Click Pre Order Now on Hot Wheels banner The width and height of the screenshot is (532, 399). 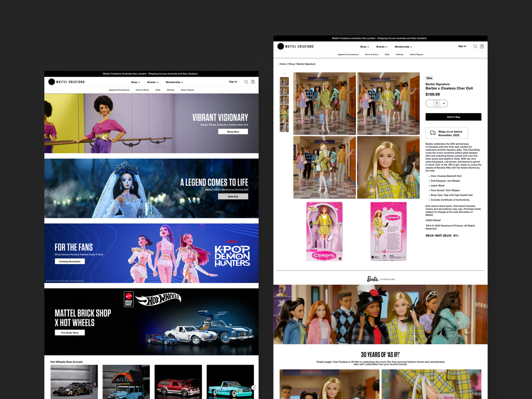(70, 333)
